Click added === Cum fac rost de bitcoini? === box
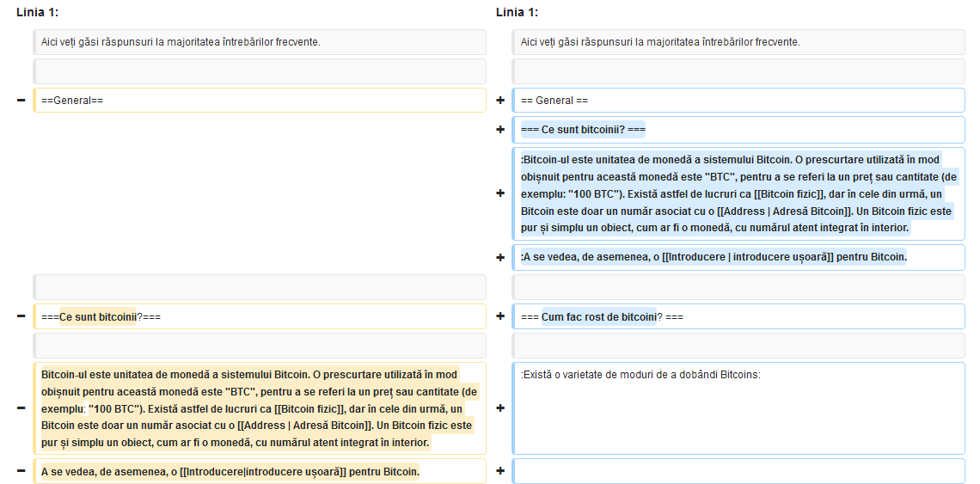The width and height of the screenshot is (980, 484). coord(738,316)
